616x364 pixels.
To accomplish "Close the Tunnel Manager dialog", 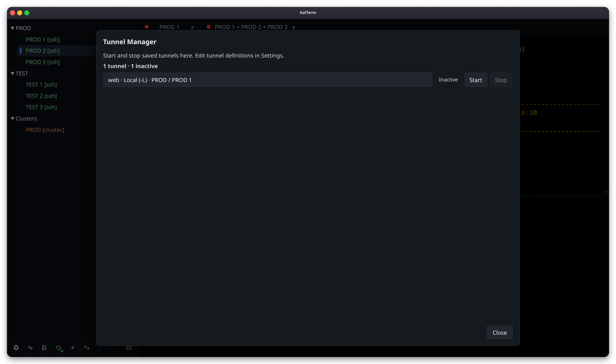I will [499, 332].
